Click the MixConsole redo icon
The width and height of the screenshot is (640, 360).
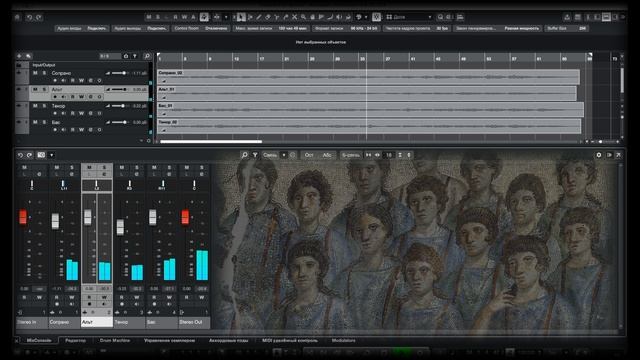click(29, 155)
